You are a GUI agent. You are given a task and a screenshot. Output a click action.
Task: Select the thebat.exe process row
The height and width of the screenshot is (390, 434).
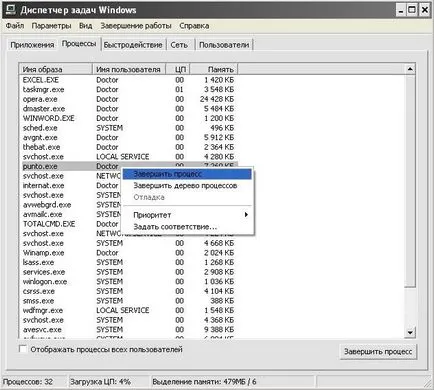point(128,147)
